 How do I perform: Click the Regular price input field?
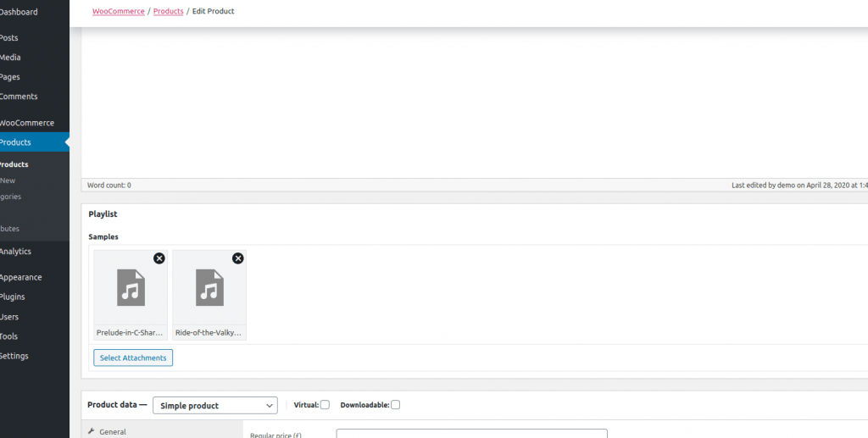pos(471,434)
